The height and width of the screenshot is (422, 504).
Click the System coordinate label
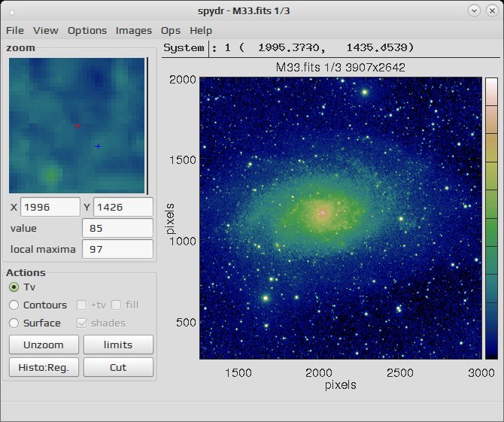184,48
